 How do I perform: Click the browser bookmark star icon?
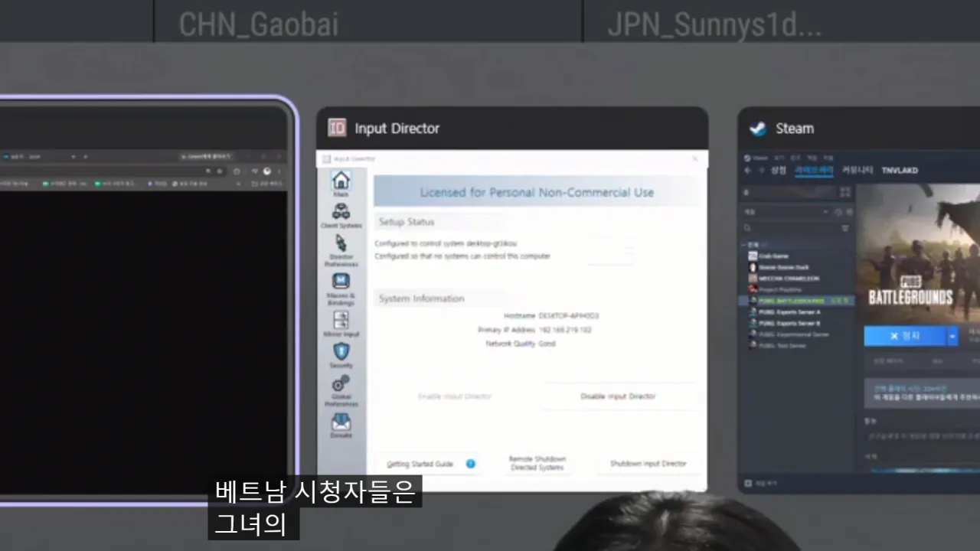click(220, 171)
